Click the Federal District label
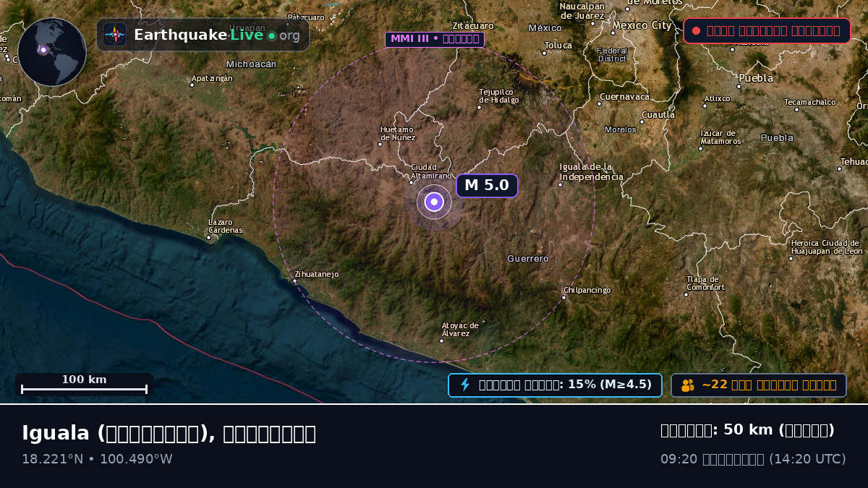 pyautogui.click(x=612, y=54)
